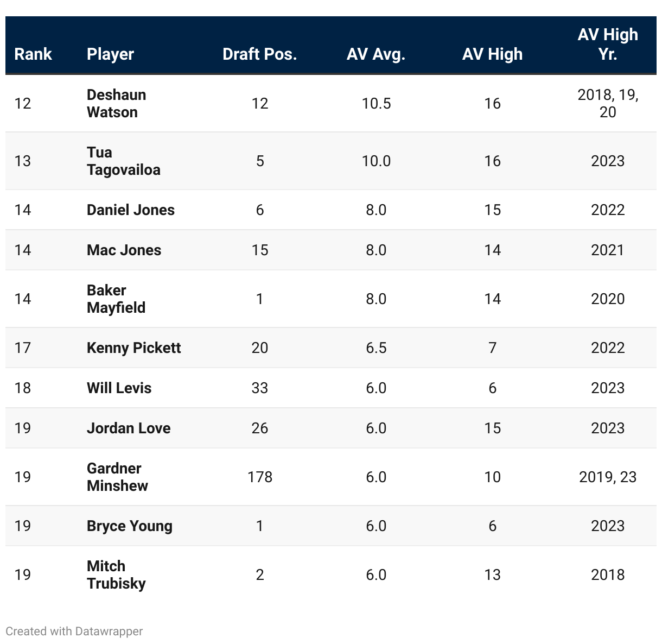Select the Will Levis player cell
Image resolution: width=662 pixels, height=644 pixels.
119,388
